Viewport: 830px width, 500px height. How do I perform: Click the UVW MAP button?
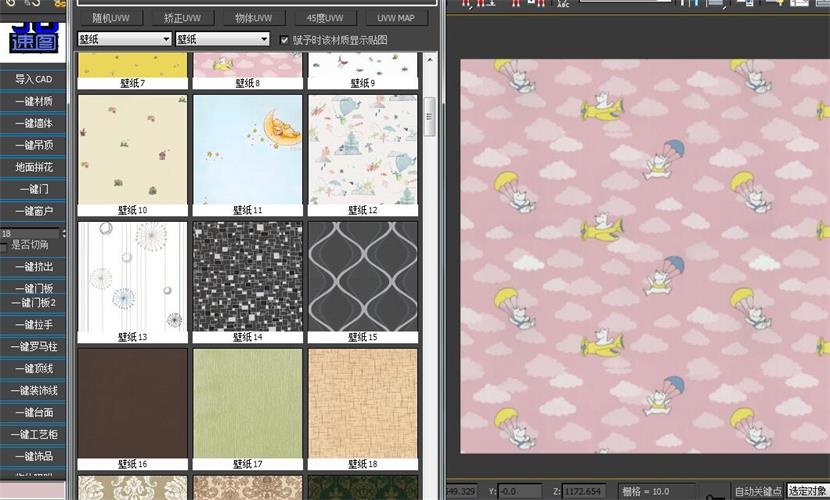pos(396,18)
